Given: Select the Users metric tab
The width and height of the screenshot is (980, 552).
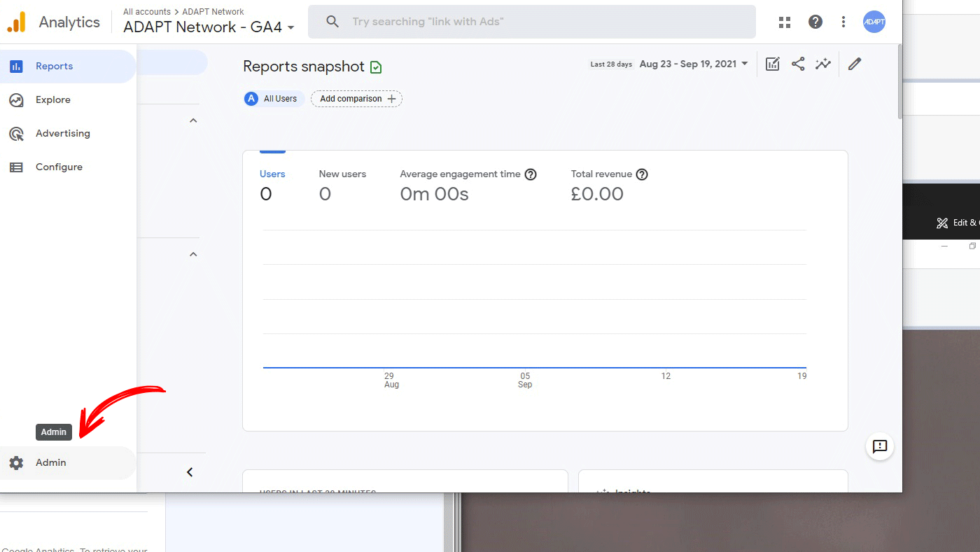Looking at the screenshot, I should (272, 185).
